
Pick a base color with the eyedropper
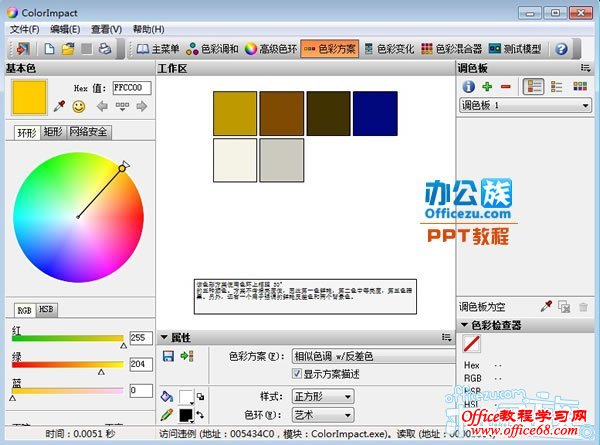coord(59,106)
